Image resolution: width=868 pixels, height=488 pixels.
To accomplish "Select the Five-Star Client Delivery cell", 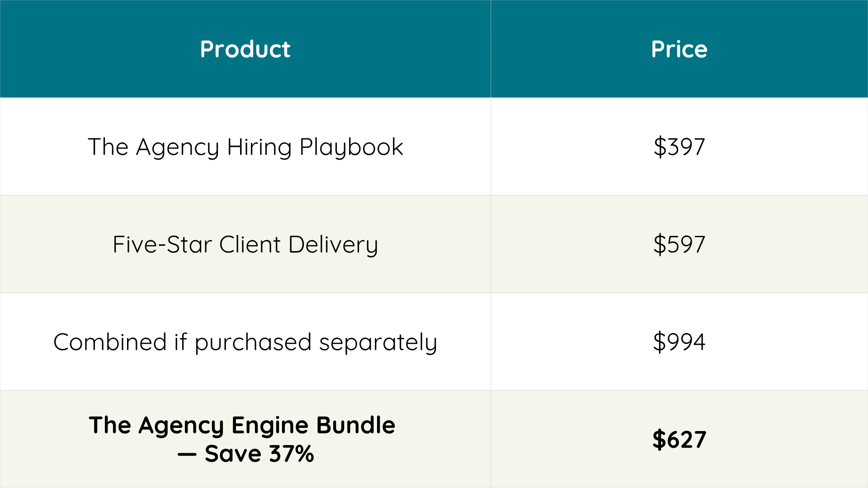I will (x=245, y=244).
